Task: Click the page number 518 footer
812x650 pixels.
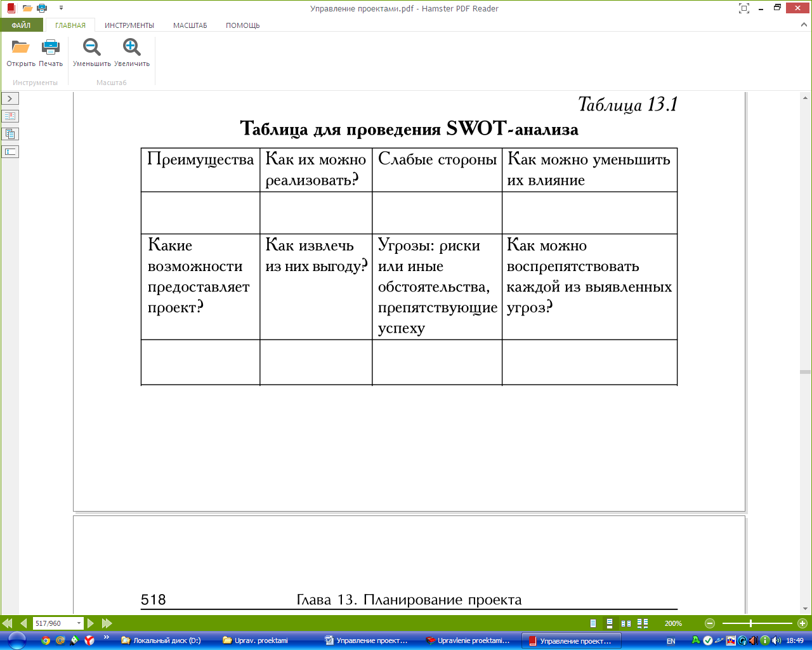Action: (154, 600)
